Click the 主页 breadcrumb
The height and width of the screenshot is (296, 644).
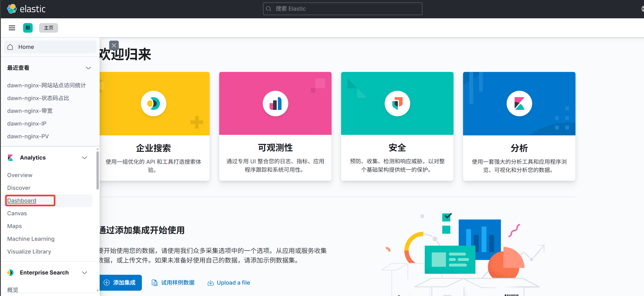49,28
